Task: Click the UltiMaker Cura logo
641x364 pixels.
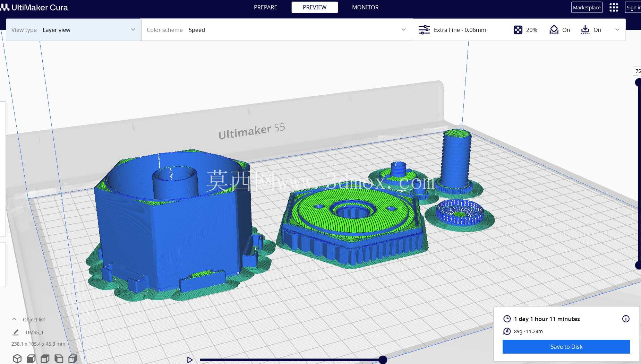Action: pos(34,7)
